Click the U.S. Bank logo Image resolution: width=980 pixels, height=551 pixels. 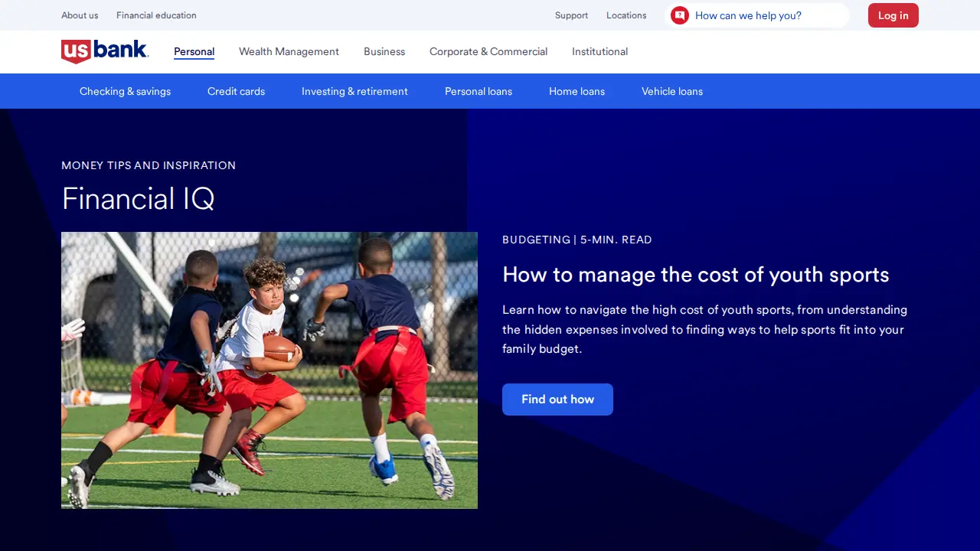(105, 51)
